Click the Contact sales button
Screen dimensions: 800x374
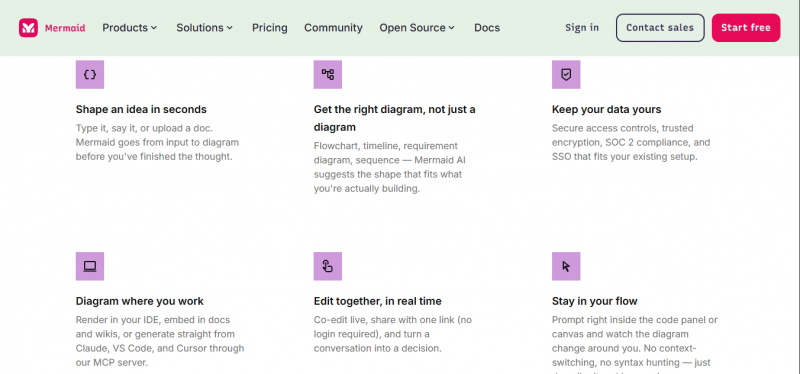(660, 28)
